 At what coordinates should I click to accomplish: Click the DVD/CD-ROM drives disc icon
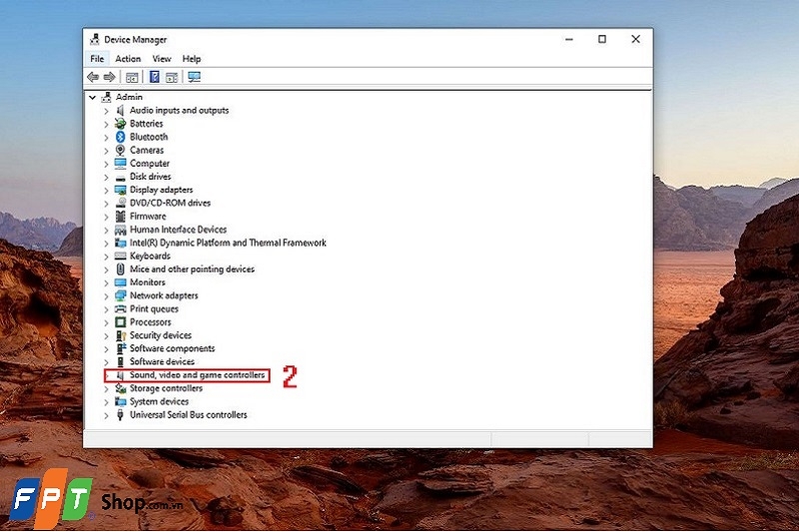pos(120,203)
